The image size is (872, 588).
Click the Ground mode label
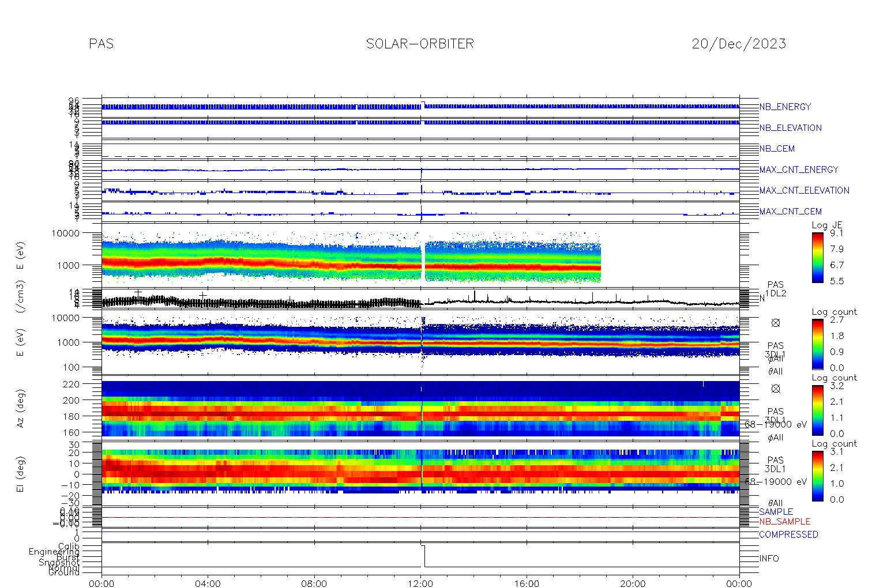64,572
